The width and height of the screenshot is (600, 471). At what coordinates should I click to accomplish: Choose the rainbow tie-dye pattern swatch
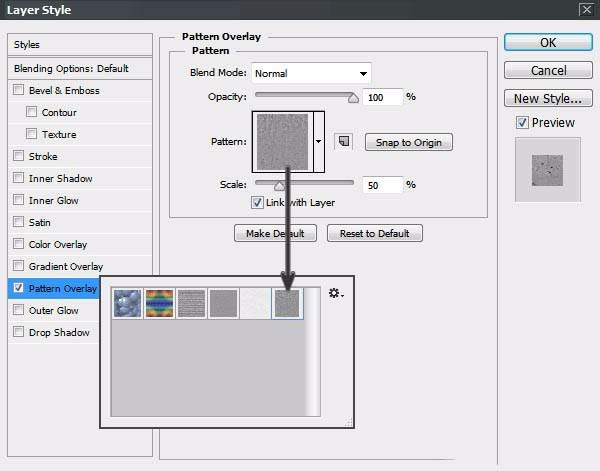(x=159, y=304)
